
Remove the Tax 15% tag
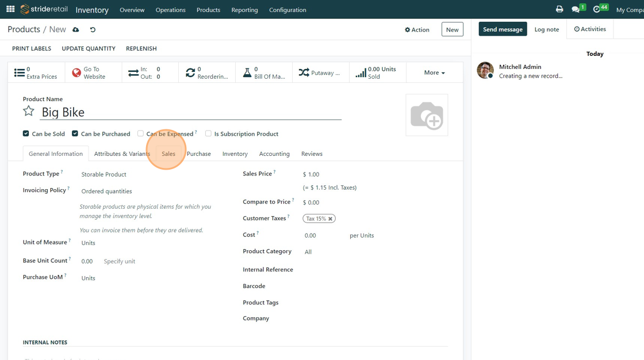pyautogui.click(x=330, y=219)
